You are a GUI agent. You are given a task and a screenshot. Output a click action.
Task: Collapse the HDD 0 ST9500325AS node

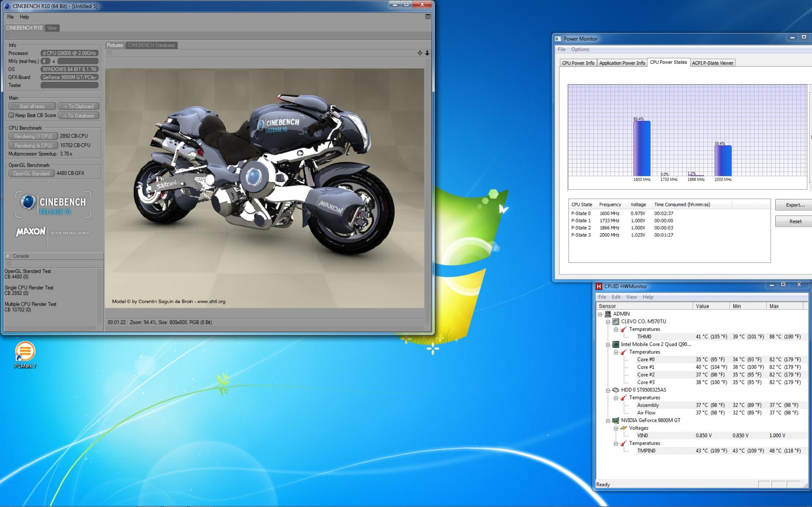pyautogui.click(x=608, y=390)
